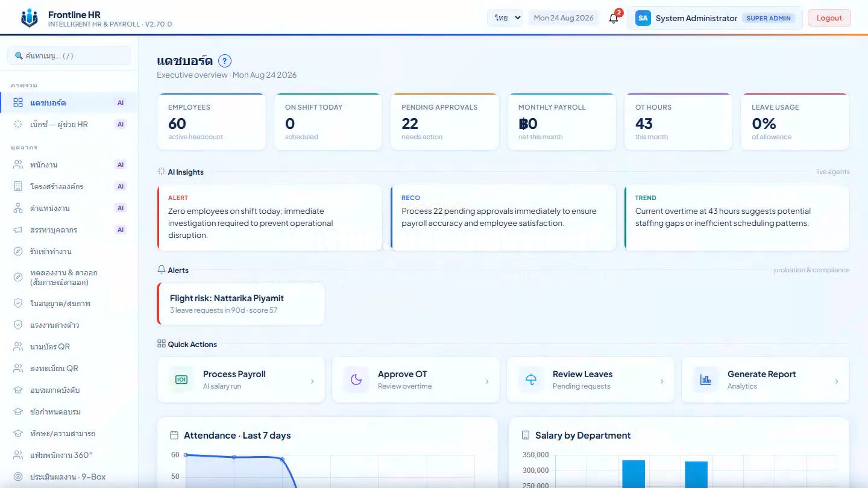Screen dimensions: 868x488
Task: Click the Logout button
Action: click(829, 18)
